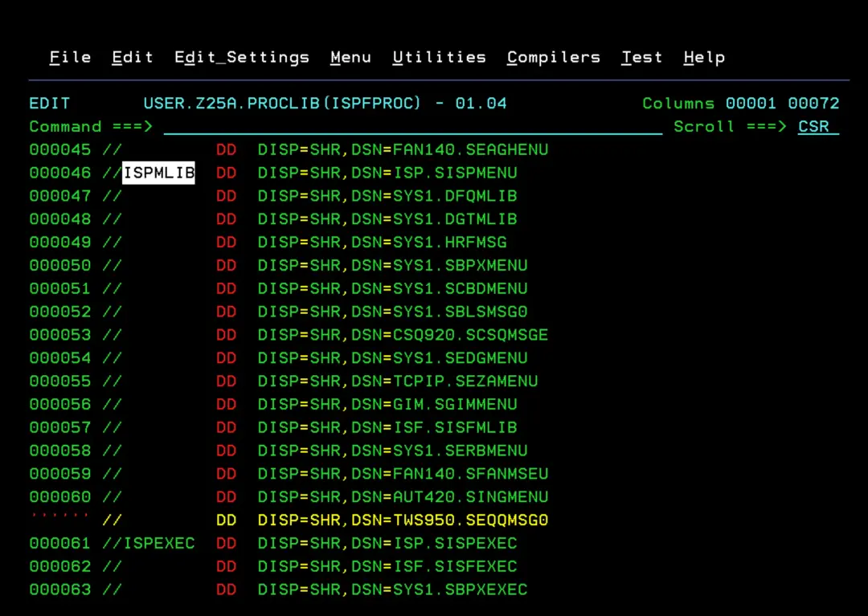The height and width of the screenshot is (616, 868).
Task: Click the EDIT panel title
Action: pyautogui.click(x=50, y=104)
